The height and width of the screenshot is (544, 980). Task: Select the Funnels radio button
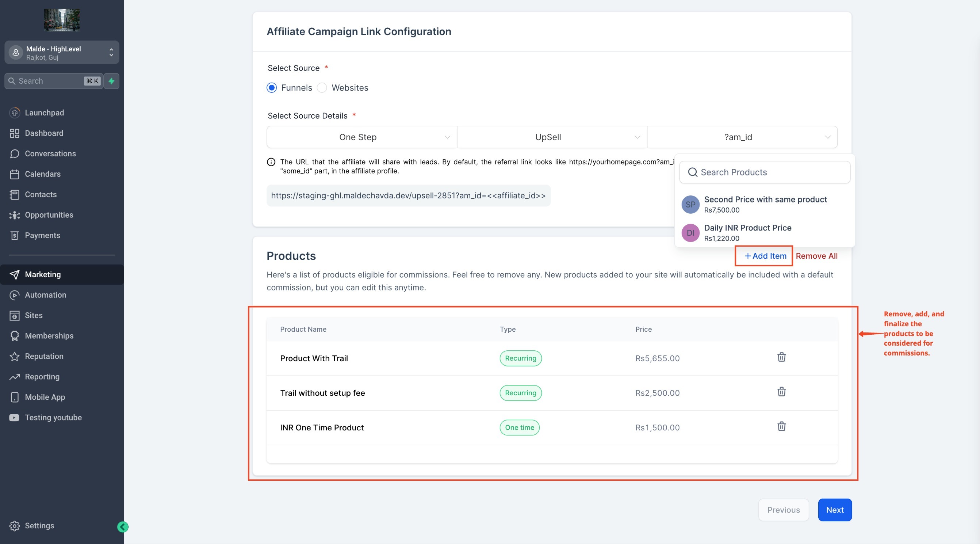[272, 88]
